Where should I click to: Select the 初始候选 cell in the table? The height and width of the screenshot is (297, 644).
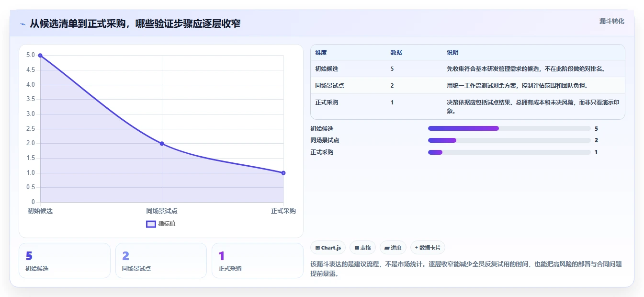point(327,69)
